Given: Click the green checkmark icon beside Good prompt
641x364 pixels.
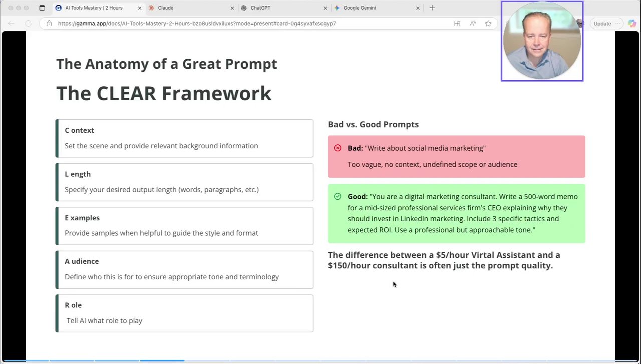Looking at the screenshot, I should pyautogui.click(x=338, y=196).
